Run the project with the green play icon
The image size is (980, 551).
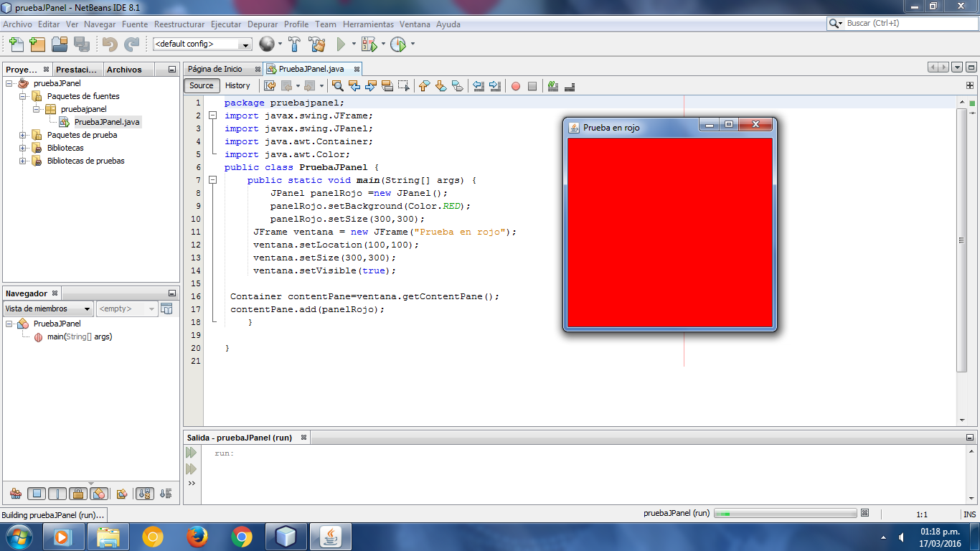341,44
